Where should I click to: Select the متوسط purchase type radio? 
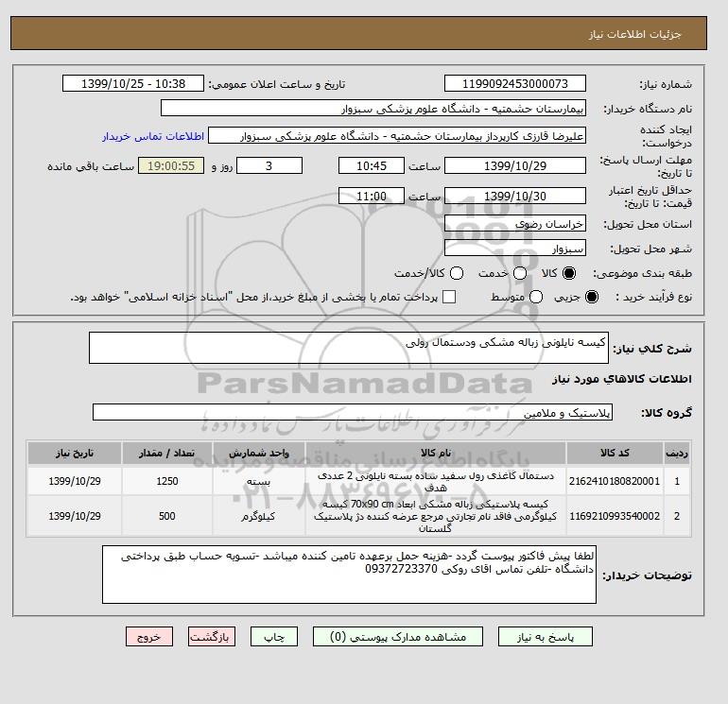[x=536, y=297]
